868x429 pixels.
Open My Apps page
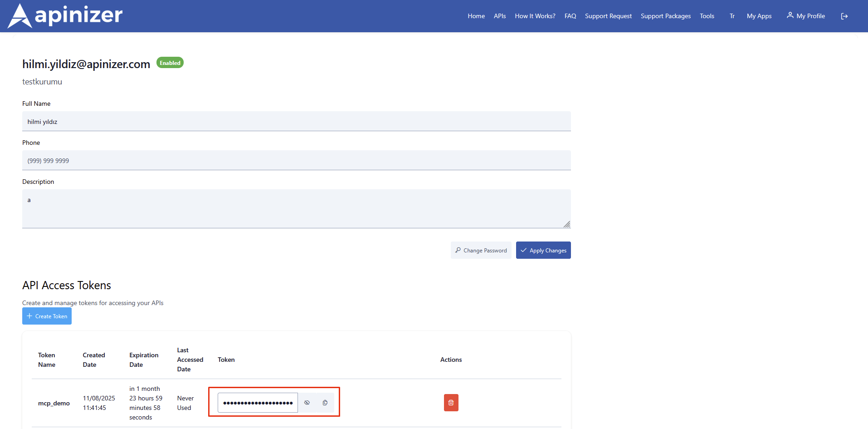click(759, 16)
